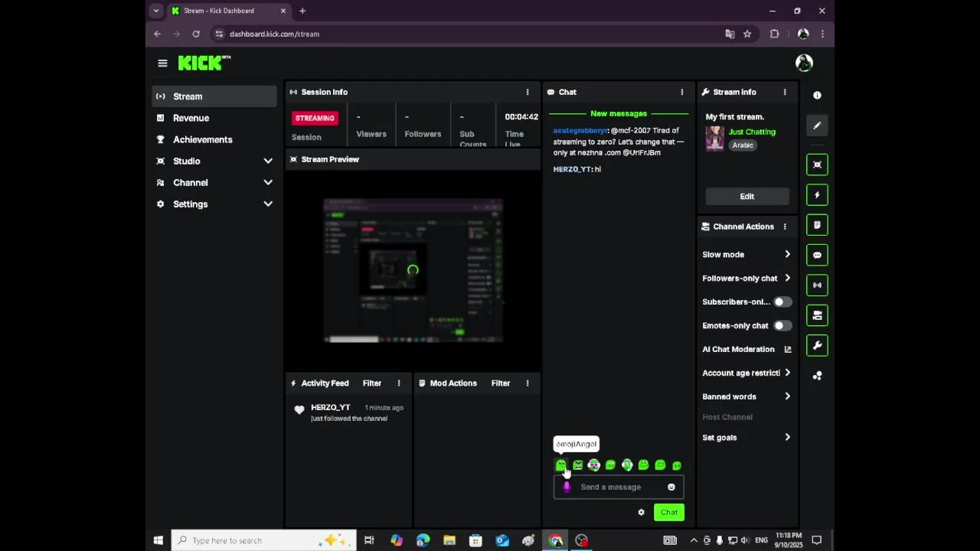Open Revenue page from sidebar
The width and height of the screenshot is (980, 551).
214,119
